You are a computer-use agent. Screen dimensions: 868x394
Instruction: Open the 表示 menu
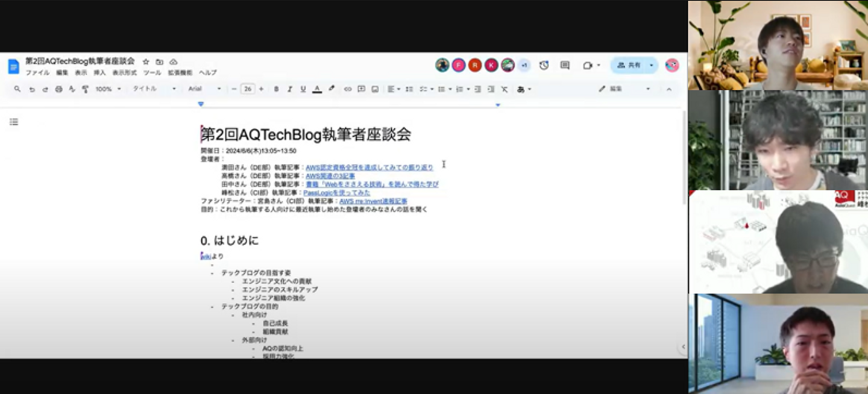click(x=81, y=72)
